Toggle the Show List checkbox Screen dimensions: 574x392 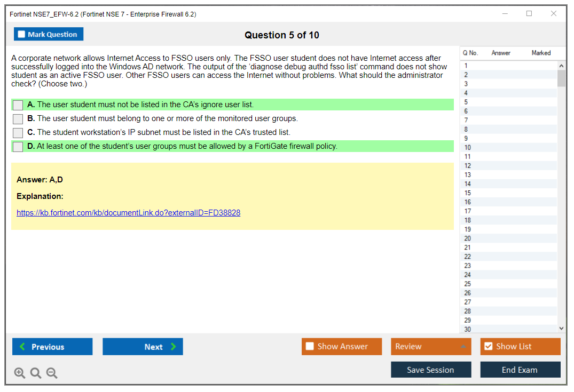point(488,347)
